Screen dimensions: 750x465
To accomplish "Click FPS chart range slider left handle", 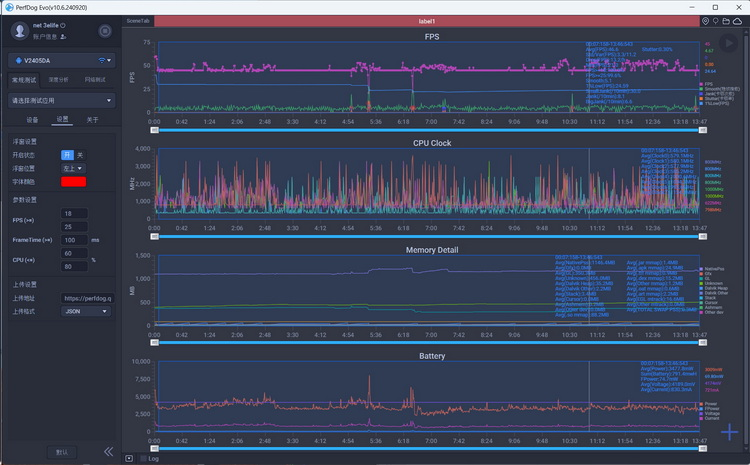I will (154, 130).
